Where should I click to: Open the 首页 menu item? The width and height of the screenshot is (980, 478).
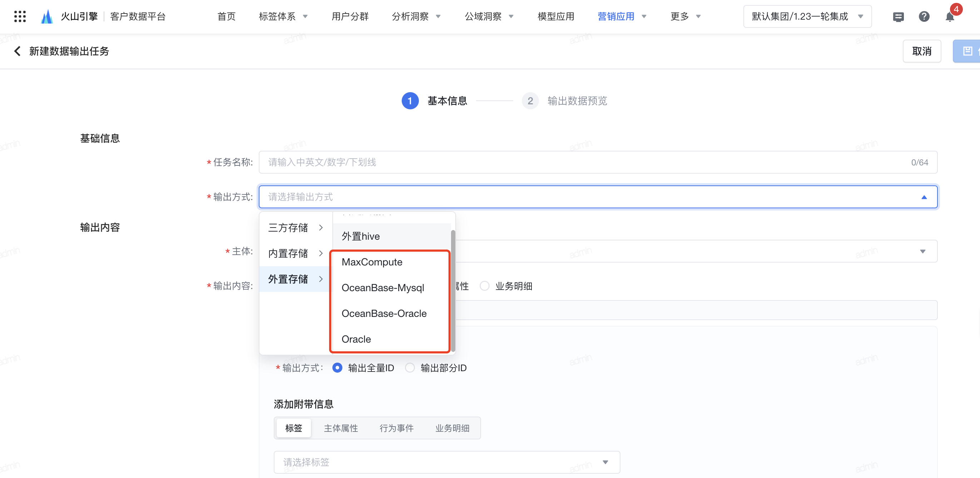(x=226, y=16)
